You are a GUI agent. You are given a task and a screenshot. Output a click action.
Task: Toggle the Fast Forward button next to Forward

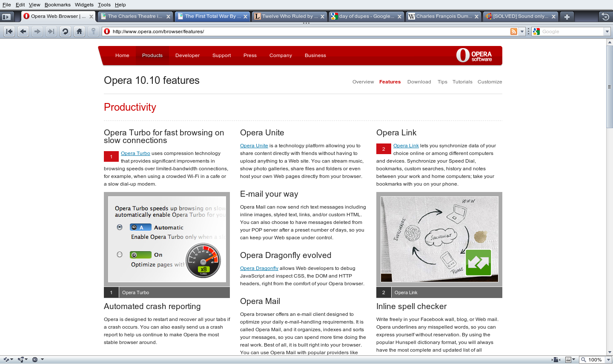[x=51, y=31]
